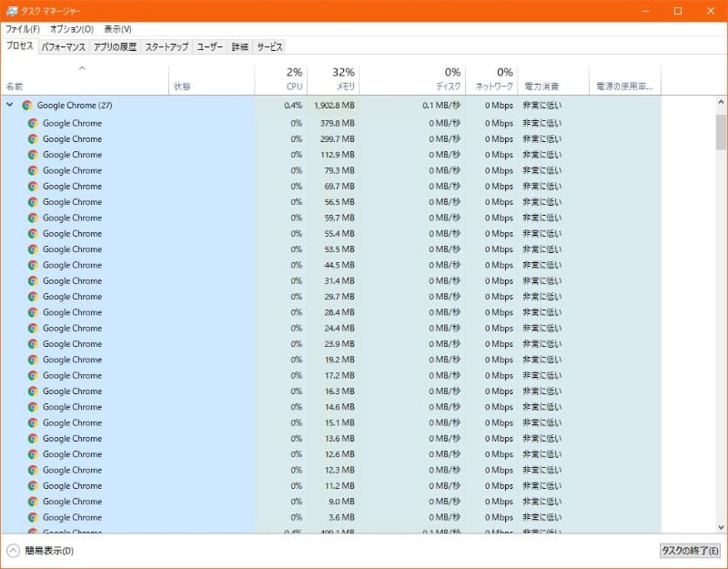Screen dimensions: 728x569
Task: Click Chrome icon in the 79.3 MB row
Action: (33, 170)
